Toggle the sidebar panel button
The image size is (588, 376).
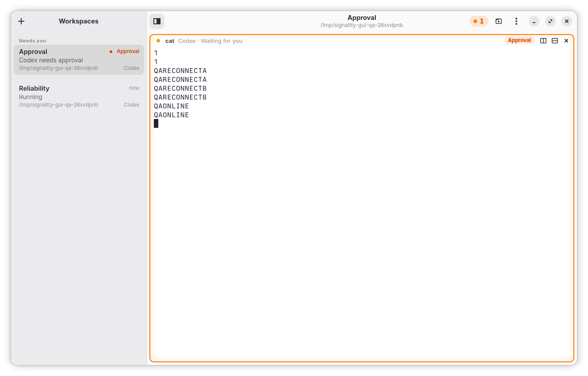pos(157,21)
